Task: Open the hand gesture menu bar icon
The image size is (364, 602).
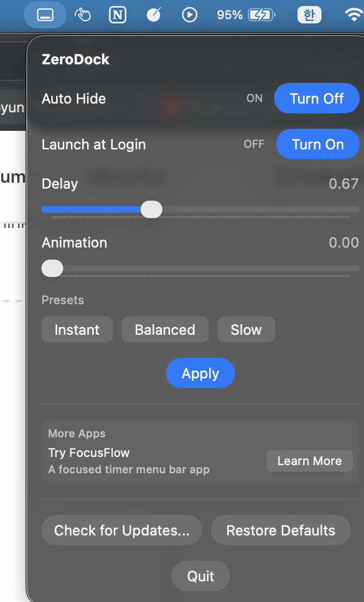Action: tap(83, 15)
